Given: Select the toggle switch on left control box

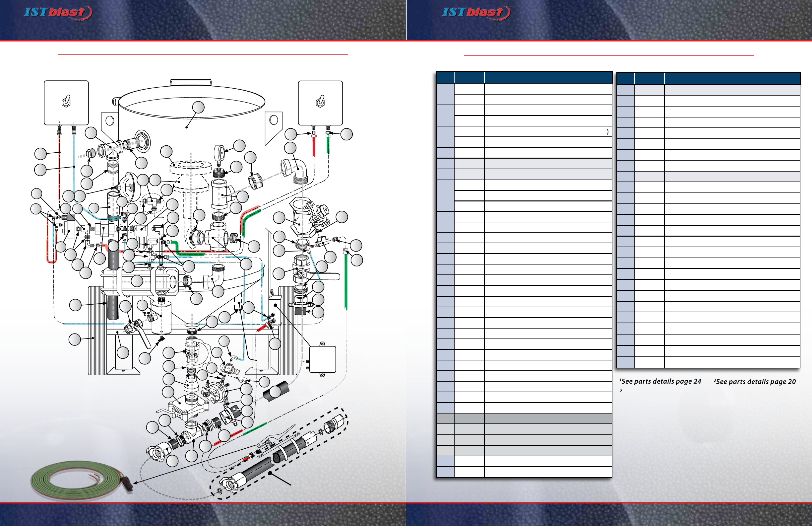Looking at the screenshot, I should pos(66,102).
